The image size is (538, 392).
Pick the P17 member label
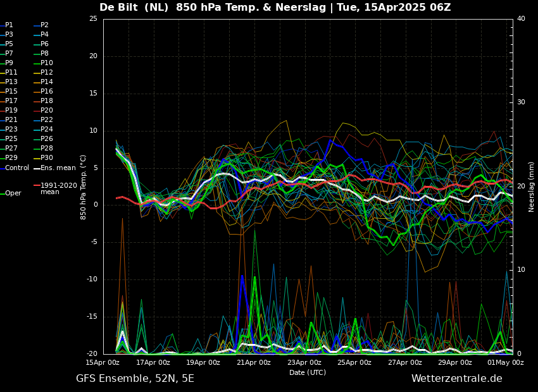pyautogui.click(x=11, y=101)
